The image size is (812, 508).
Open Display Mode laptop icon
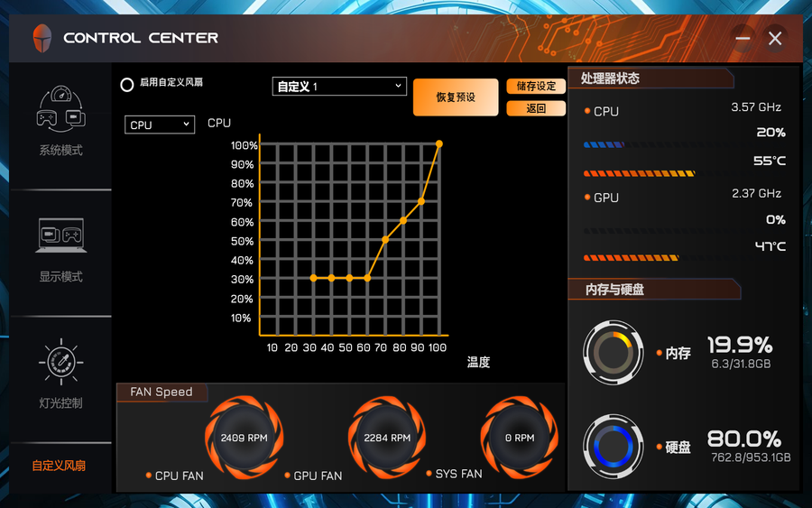click(x=60, y=236)
